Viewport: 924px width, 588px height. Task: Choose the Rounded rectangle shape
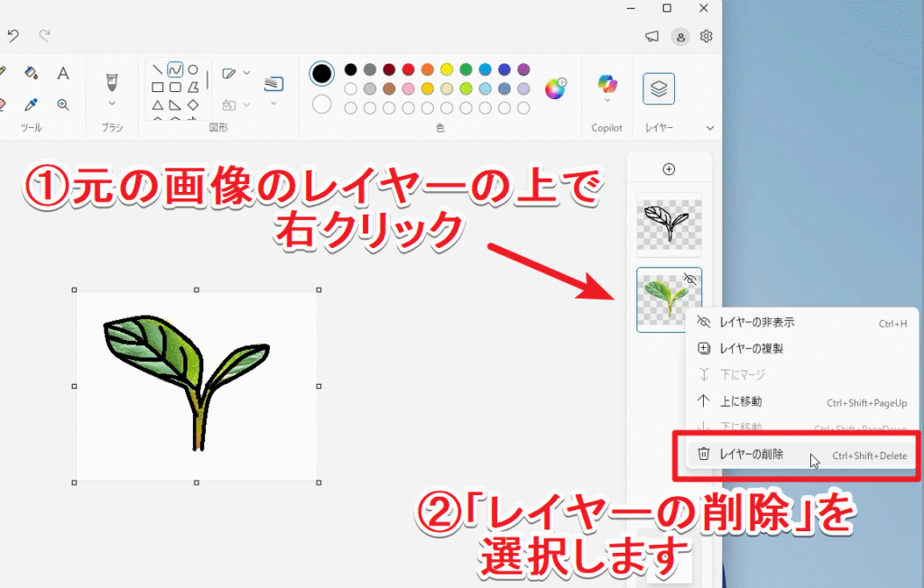pyautogui.click(x=175, y=87)
